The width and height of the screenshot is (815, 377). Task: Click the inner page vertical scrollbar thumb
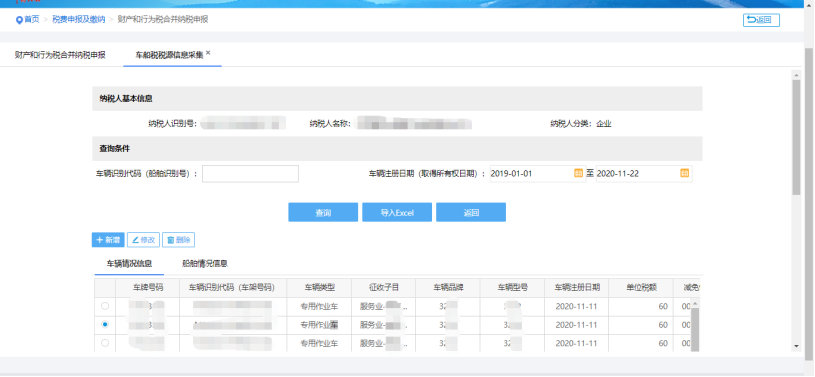796,137
